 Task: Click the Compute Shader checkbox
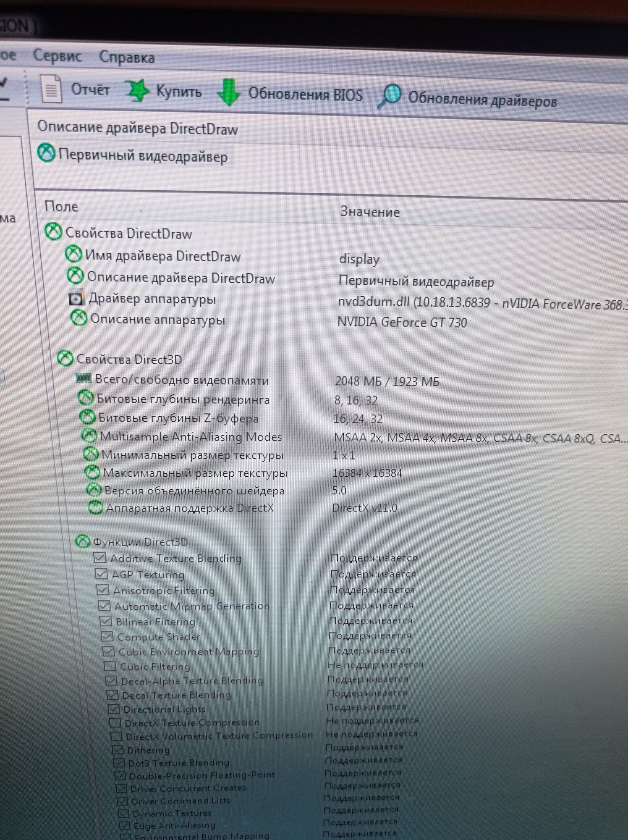tap(107, 636)
